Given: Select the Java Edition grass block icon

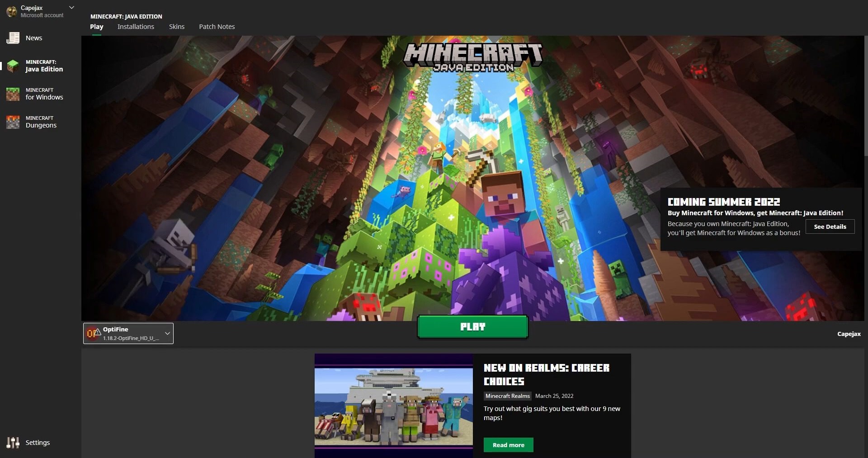Looking at the screenshot, I should point(13,66).
